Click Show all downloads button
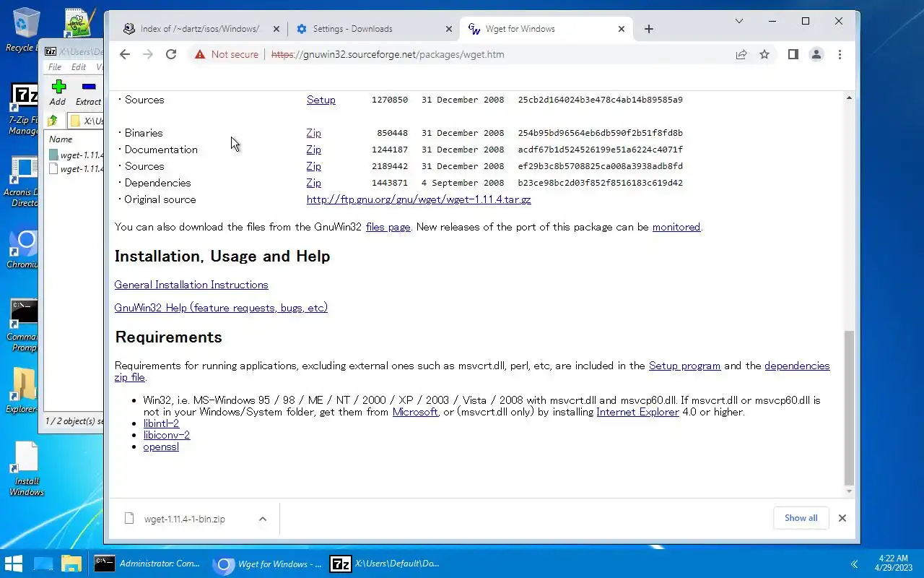 click(801, 518)
